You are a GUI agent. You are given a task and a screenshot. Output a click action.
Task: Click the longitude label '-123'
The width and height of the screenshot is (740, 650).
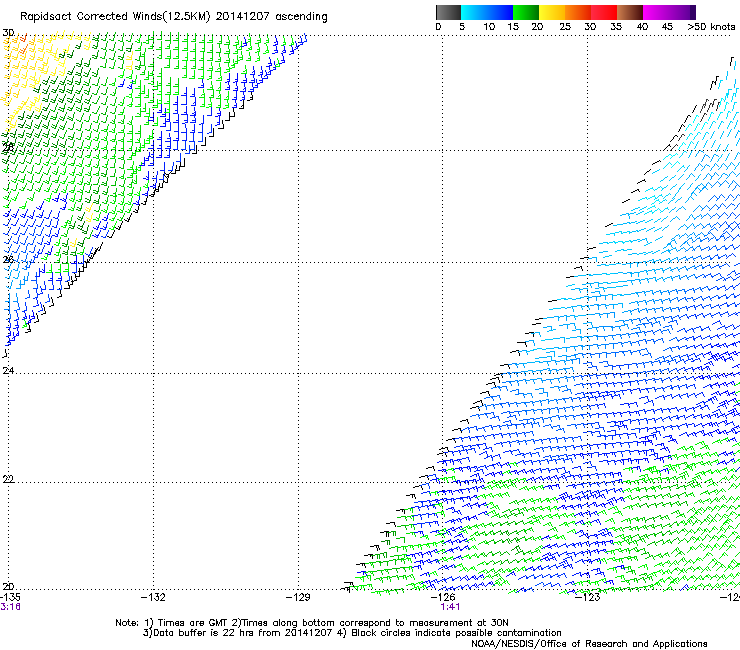pos(588,597)
